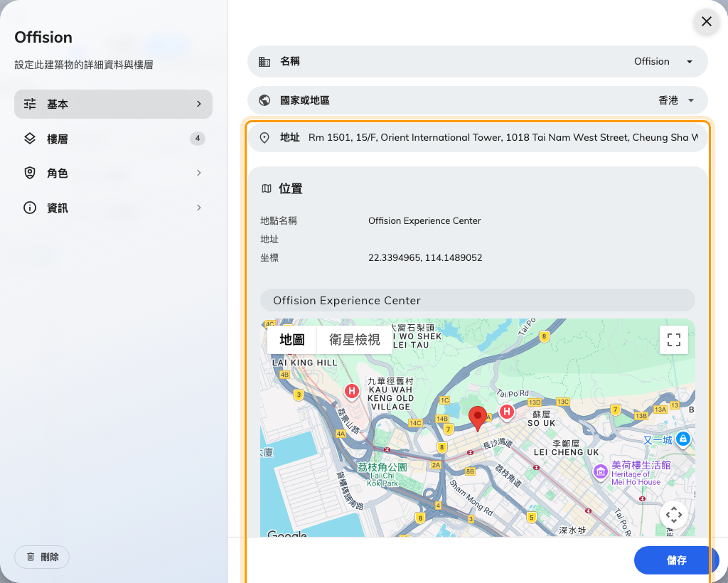Click the 美荷樓生活館 museum marker
The height and width of the screenshot is (583, 728).
pos(600,472)
